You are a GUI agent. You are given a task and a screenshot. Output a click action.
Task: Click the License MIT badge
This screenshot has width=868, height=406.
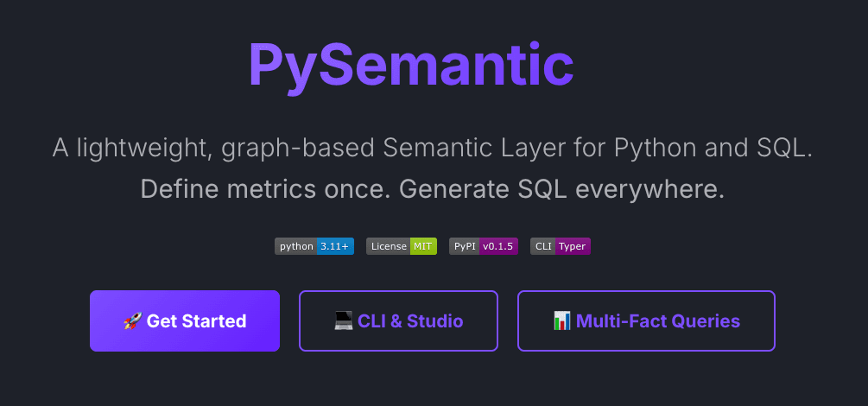pyautogui.click(x=402, y=246)
